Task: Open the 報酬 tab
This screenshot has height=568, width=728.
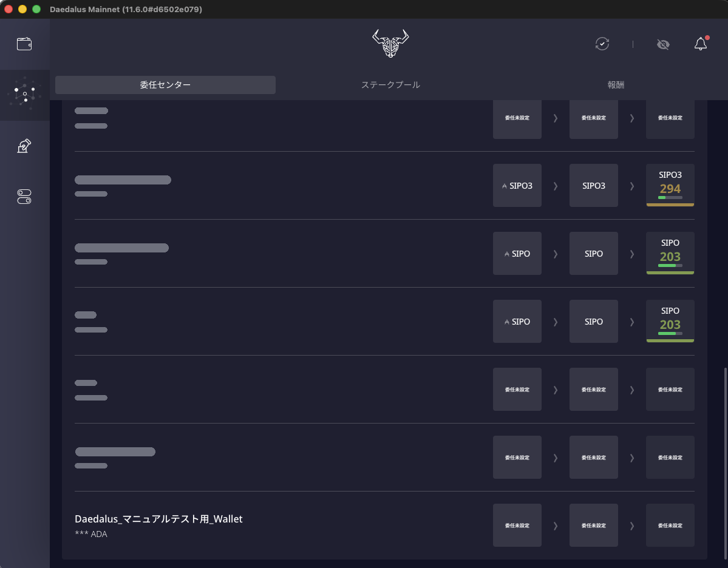Action: pyautogui.click(x=616, y=85)
